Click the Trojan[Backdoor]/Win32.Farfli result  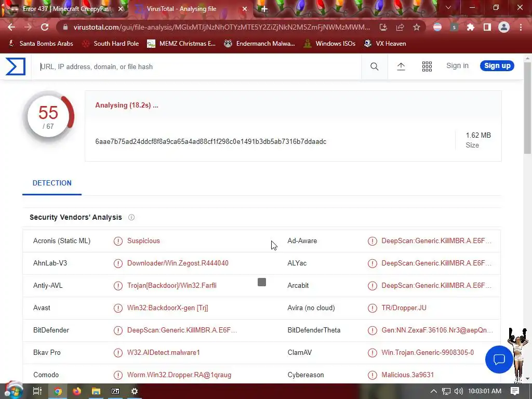pyautogui.click(x=171, y=286)
